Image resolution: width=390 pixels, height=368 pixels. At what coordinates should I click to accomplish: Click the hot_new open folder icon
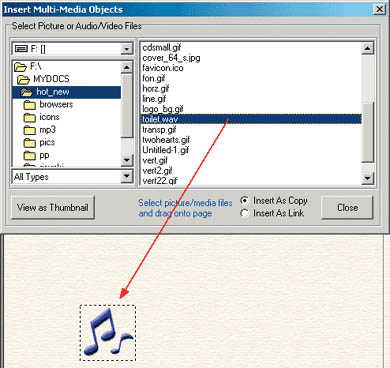coord(26,92)
